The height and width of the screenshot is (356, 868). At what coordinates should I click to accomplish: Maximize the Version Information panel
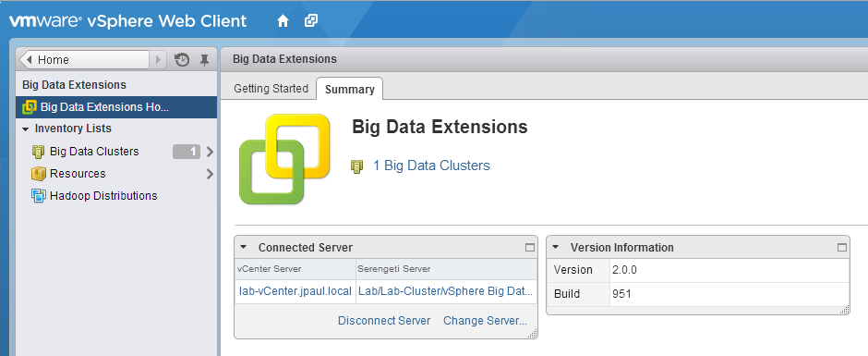click(x=842, y=247)
